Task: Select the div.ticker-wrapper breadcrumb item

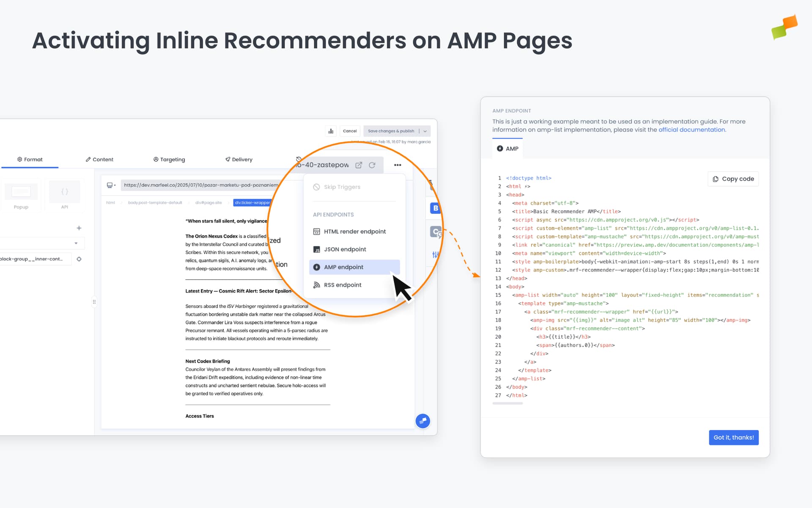Action: point(252,202)
